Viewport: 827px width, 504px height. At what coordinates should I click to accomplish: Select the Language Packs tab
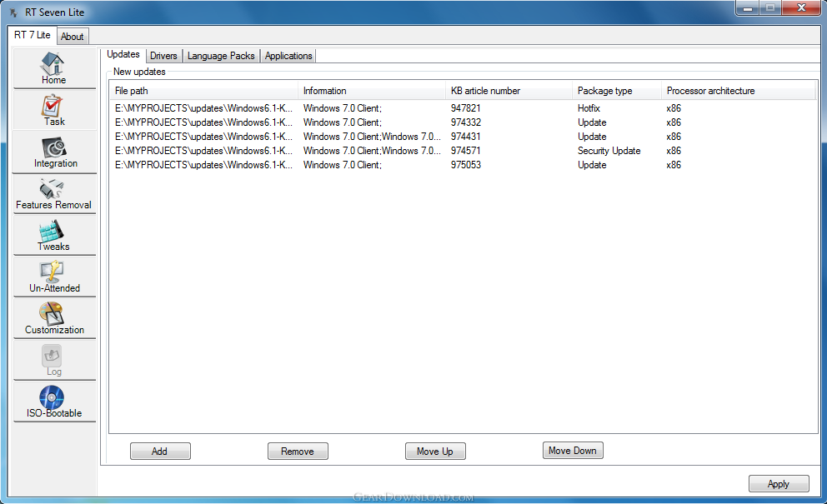coord(221,56)
